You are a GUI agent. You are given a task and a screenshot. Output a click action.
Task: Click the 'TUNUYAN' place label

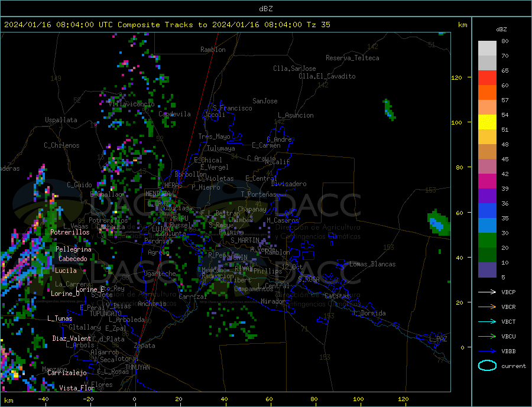(x=137, y=367)
